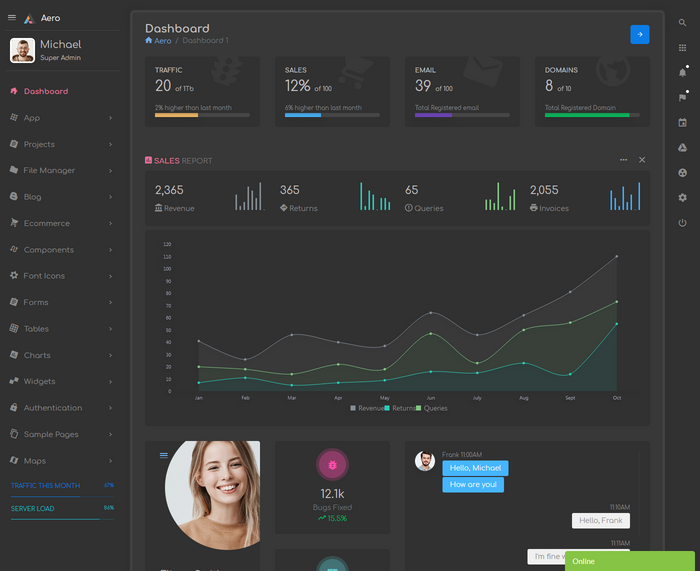700x571 pixels.
Task: Open the Google Drive icon in right sidebar
Action: click(682, 147)
